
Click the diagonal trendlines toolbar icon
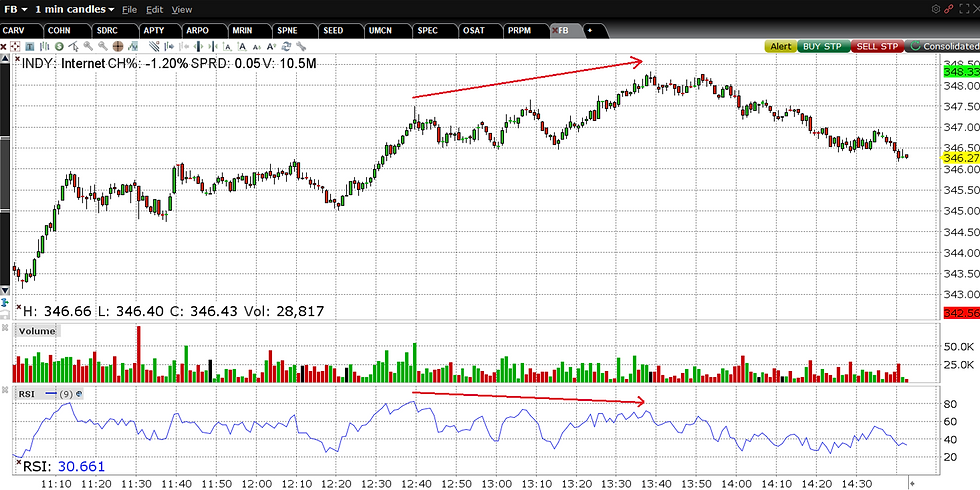click(154, 46)
